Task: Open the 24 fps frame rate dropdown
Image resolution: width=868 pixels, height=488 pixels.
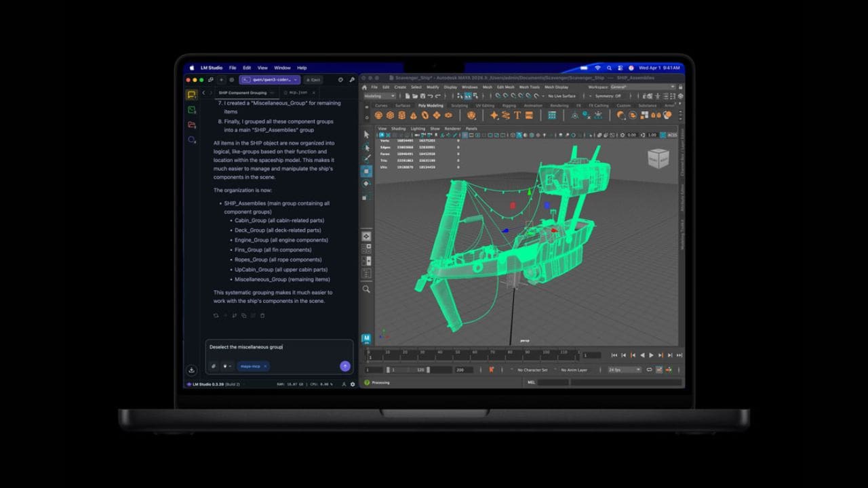Action: pos(624,370)
